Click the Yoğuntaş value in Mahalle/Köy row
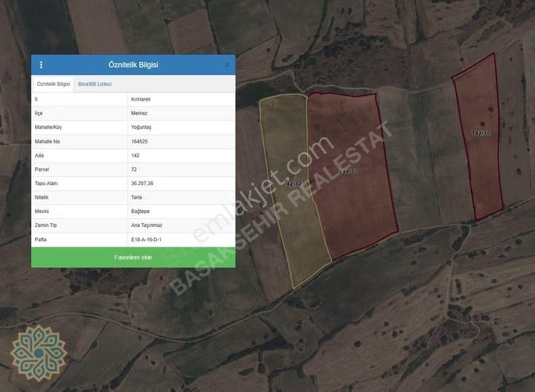This screenshot has height=392, width=535. tap(141, 127)
